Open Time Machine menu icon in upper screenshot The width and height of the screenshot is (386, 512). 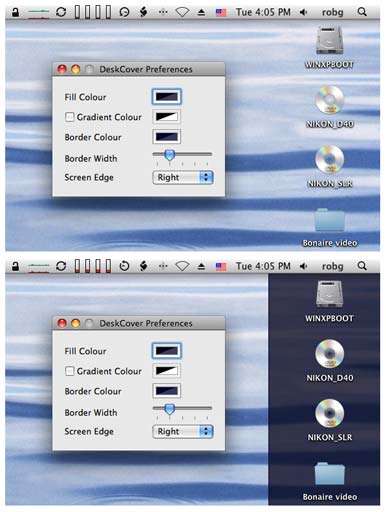pos(124,12)
